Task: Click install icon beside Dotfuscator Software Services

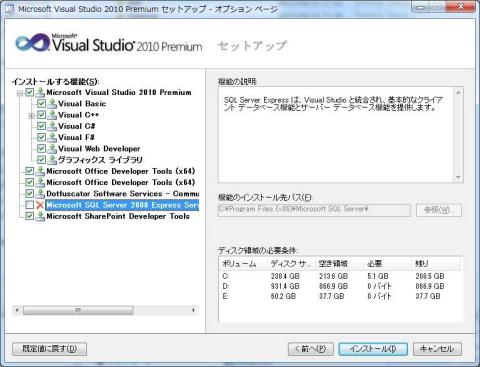Action: [40, 194]
